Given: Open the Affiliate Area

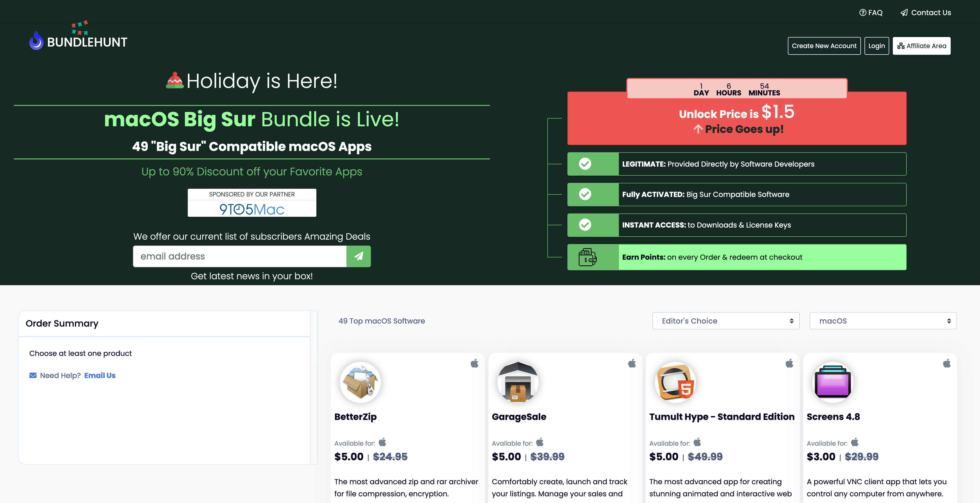Looking at the screenshot, I should [921, 46].
